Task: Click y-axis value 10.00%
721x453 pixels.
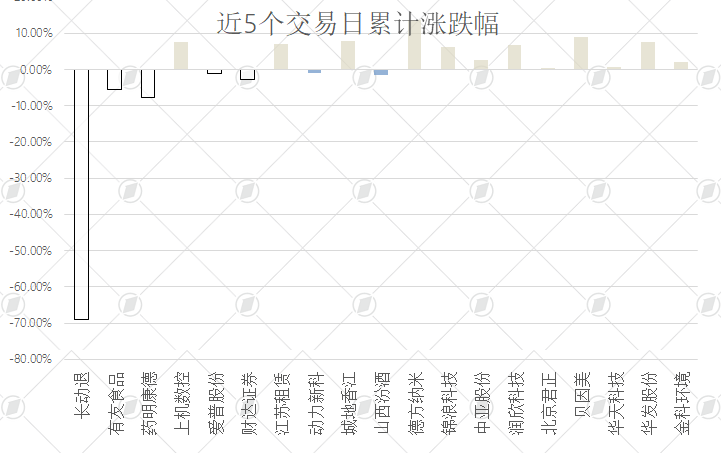Action: (34, 33)
